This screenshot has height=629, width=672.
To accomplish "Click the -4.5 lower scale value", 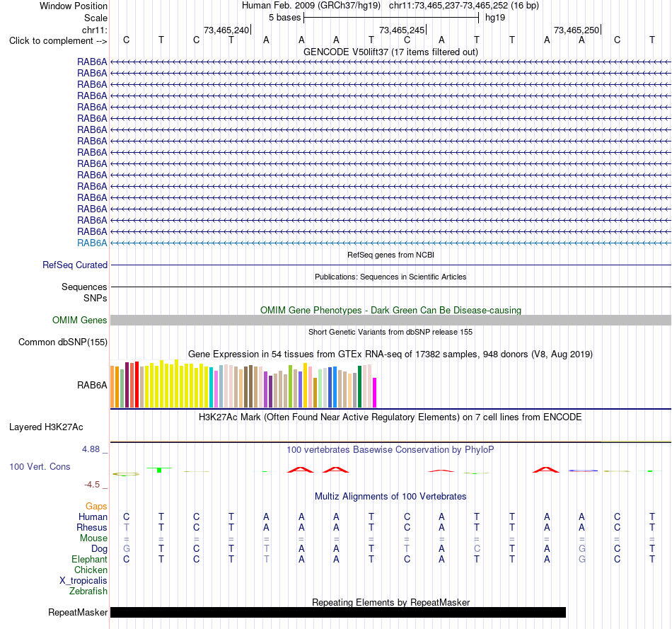I will 92,485.
